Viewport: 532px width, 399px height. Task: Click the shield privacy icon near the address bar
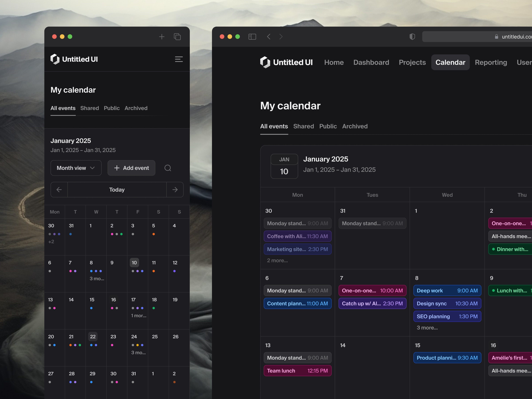pyautogui.click(x=412, y=37)
